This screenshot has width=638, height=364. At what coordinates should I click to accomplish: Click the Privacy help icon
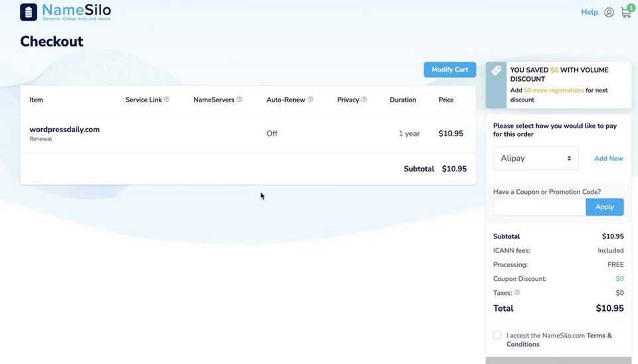pos(364,99)
